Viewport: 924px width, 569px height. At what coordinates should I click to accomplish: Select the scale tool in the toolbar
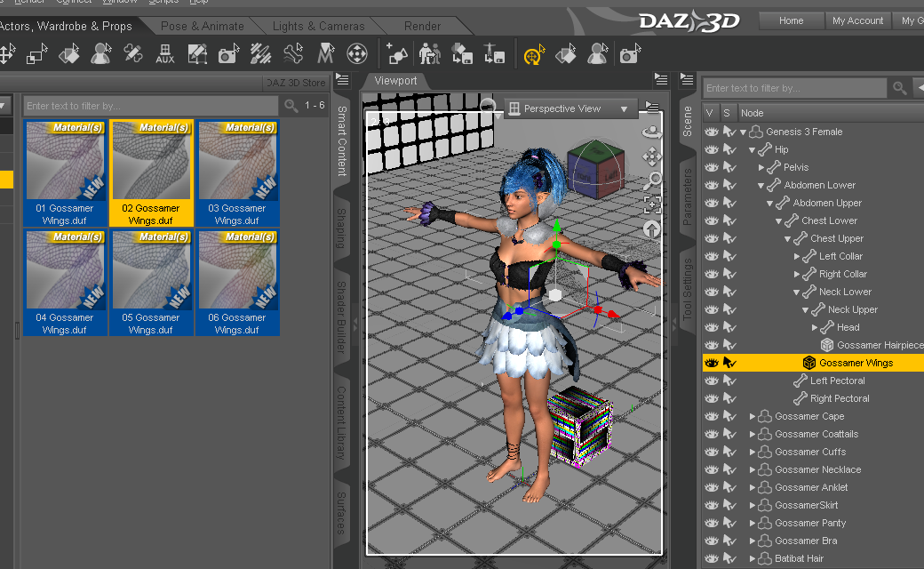click(36, 54)
